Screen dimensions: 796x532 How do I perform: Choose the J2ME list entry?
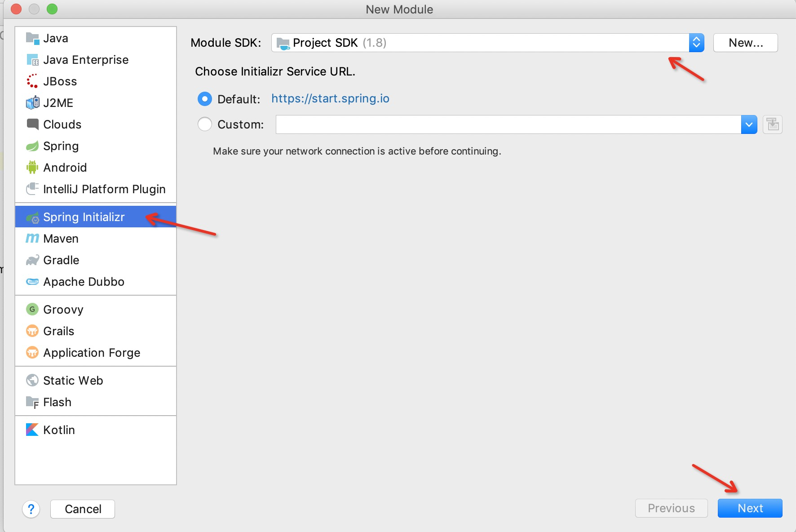pos(96,103)
